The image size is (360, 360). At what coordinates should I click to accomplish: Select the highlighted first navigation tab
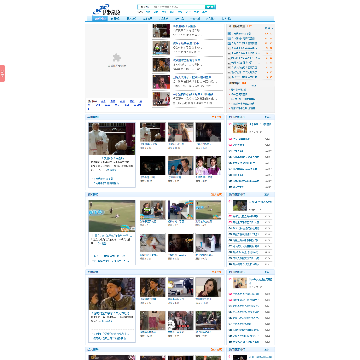click(x=100, y=19)
